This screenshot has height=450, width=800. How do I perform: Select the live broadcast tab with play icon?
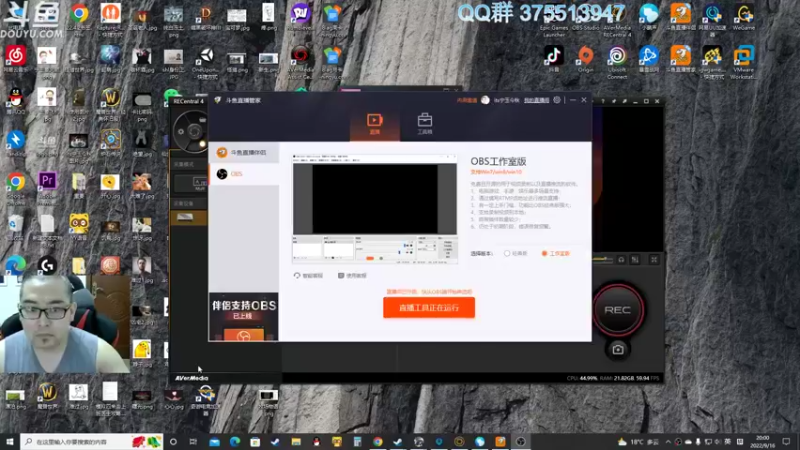(x=374, y=123)
